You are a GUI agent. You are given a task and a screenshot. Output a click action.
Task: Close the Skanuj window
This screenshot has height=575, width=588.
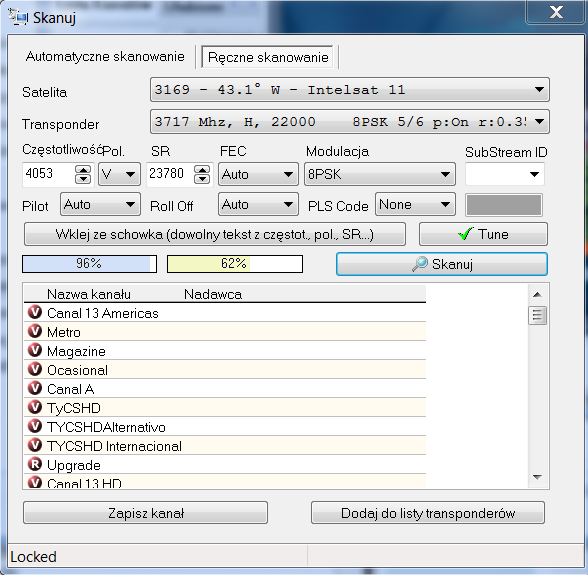556,12
